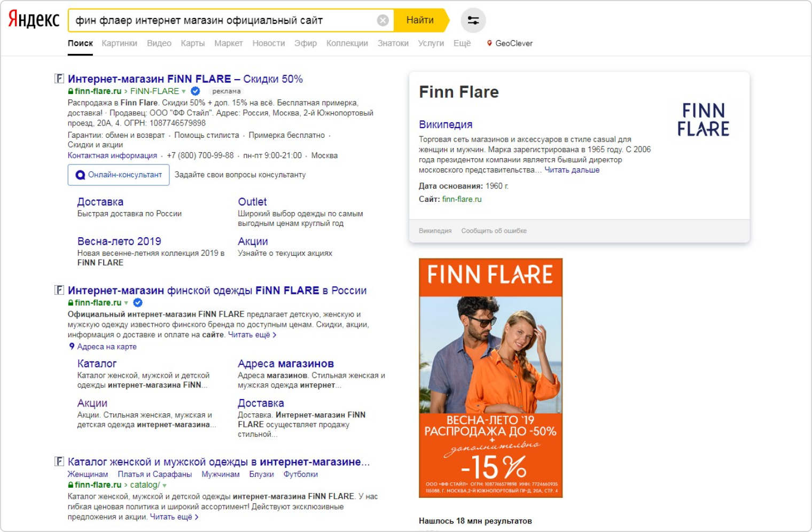Screen dimensions: 812x532
Task: Click the map pin icon by Адреса на карте
Action: (x=72, y=347)
